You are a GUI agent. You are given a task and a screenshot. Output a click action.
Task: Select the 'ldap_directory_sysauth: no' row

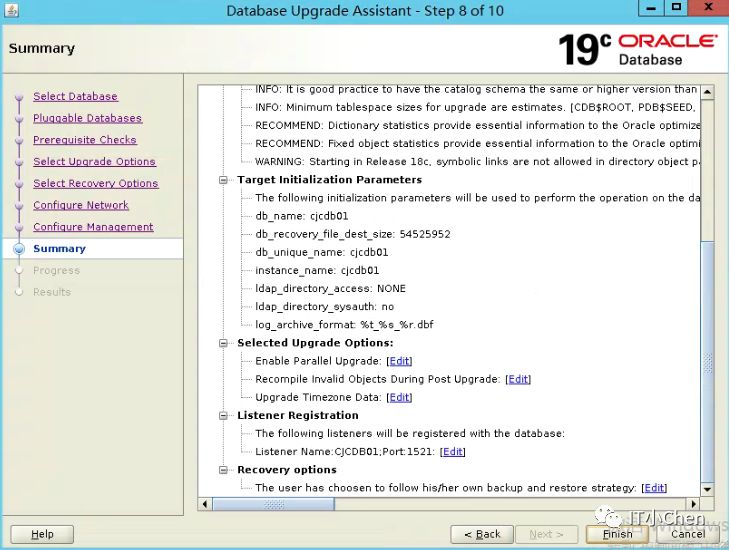pos(325,307)
